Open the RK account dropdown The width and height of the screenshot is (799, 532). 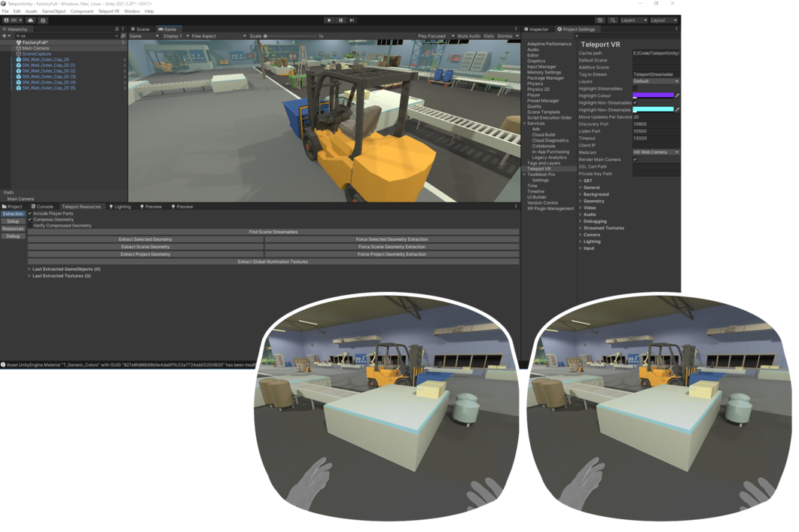pos(14,20)
